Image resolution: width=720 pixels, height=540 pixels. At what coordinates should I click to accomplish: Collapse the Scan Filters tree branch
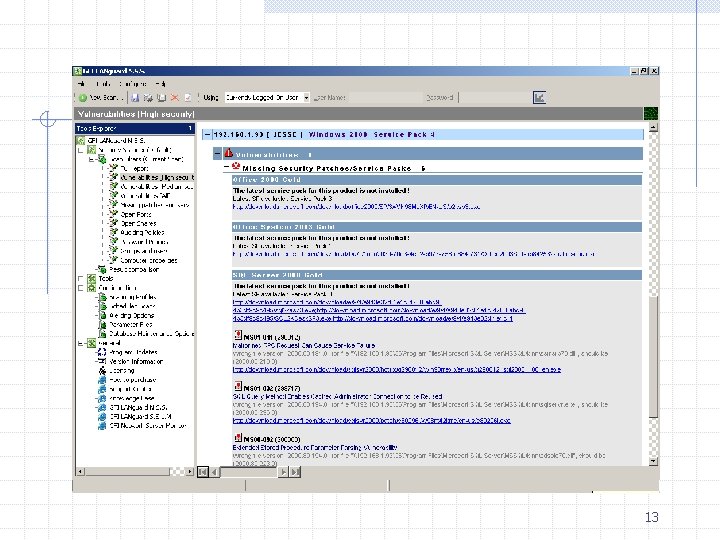pyautogui.click(x=91, y=159)
